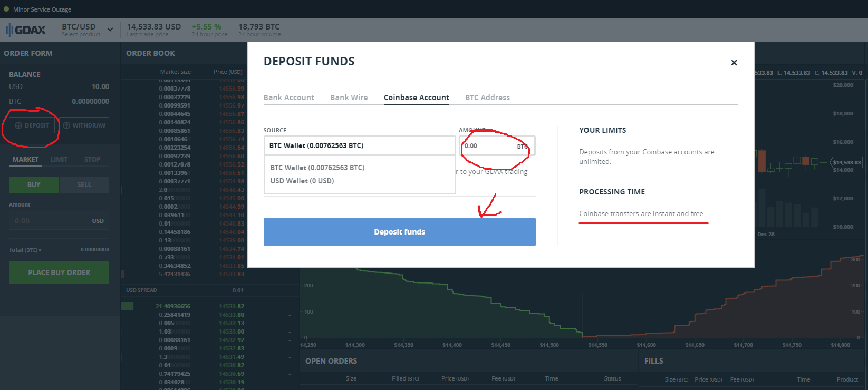
Task: Click the Total (BTC) estimate value
Action: (95, 250)
